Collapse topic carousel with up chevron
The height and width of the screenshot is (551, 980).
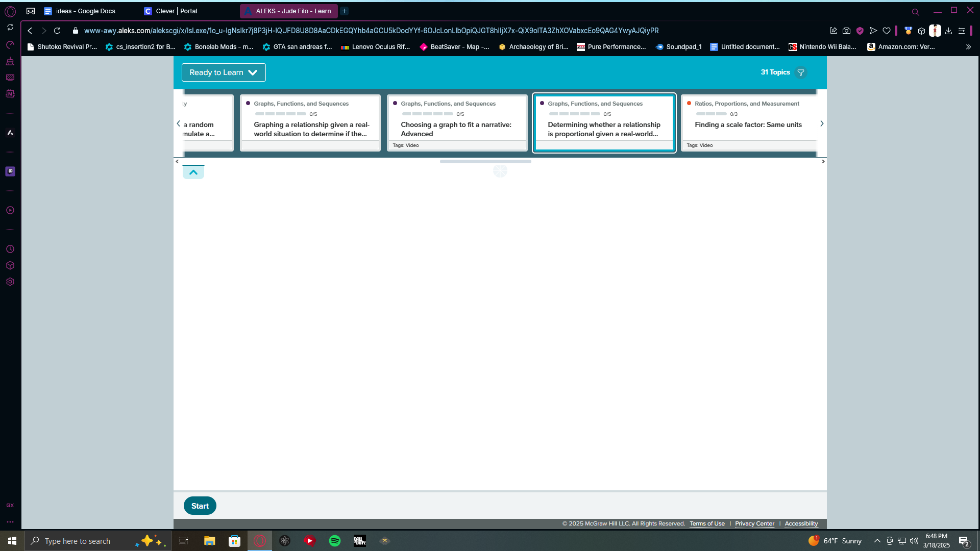[x=193, y=172]
